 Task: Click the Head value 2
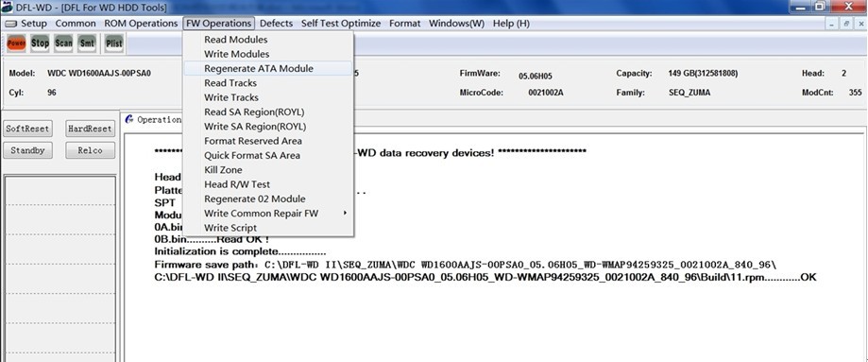coord(844,73)
